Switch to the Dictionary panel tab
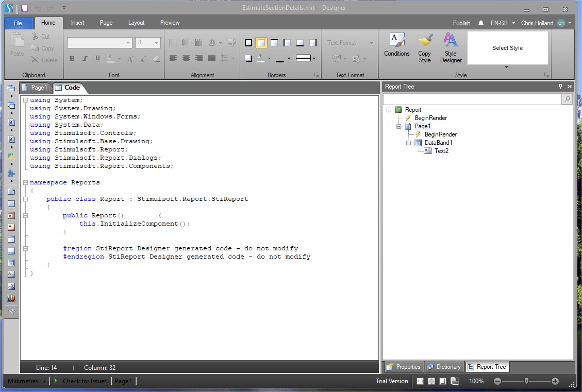Image resolution: width=582 pixels, height=392 pixels. click(444, 367)
